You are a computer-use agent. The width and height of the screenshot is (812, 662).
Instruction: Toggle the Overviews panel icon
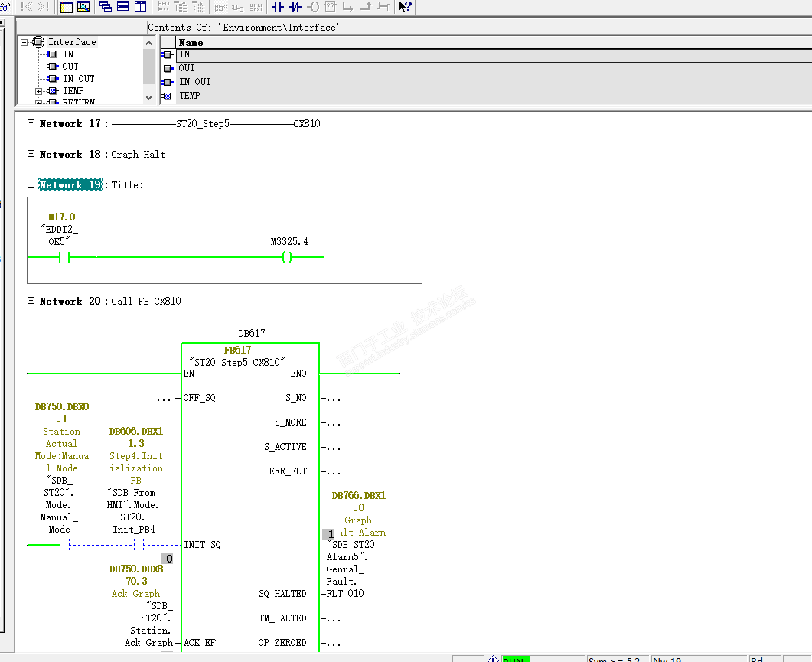tap(67, 7)
